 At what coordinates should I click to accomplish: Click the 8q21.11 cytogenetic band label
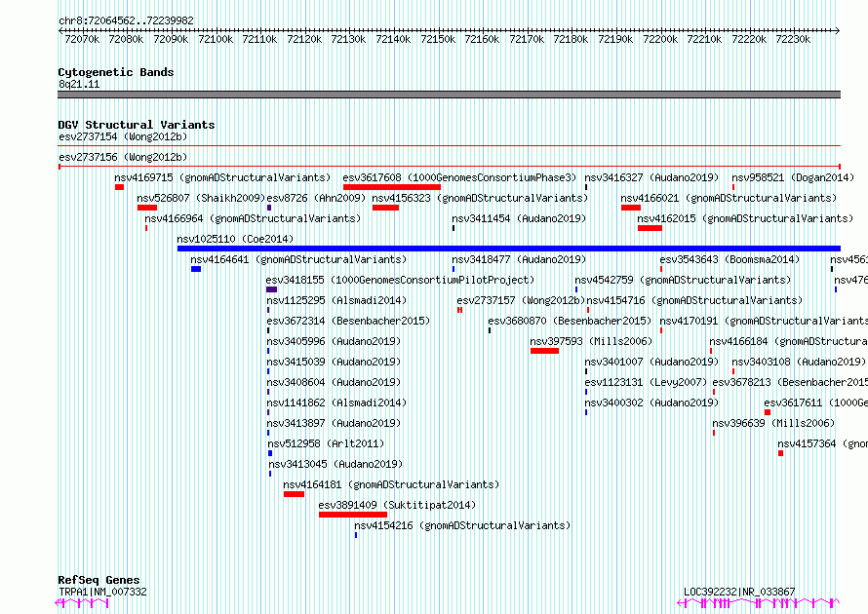point(79,84)
